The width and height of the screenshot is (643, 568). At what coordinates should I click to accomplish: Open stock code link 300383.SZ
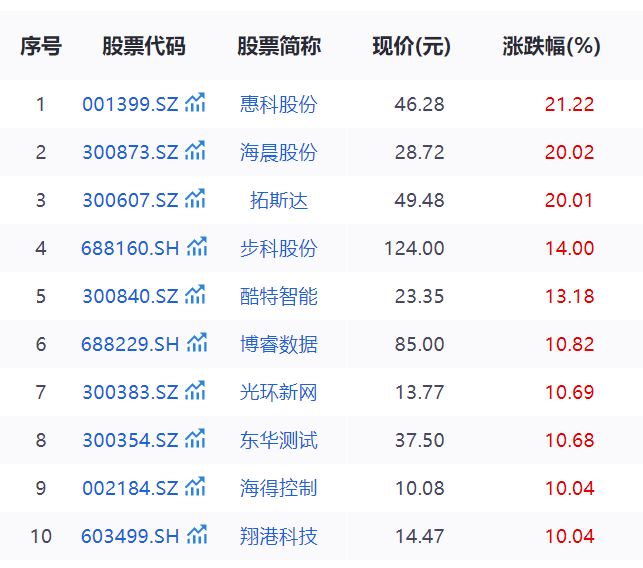[x=130, y=392]
